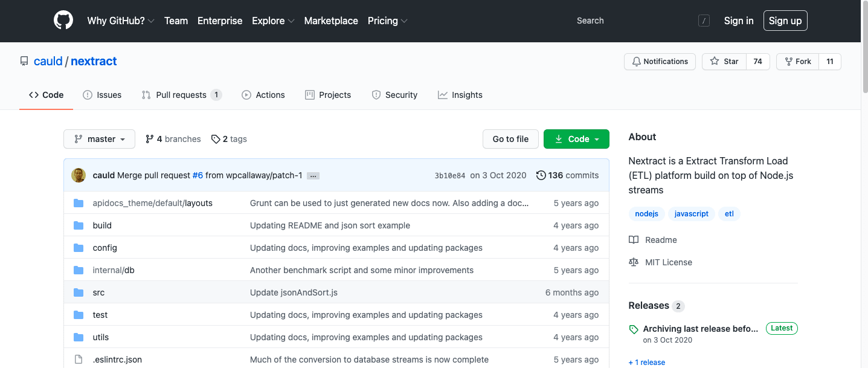Click the folder icon for src
The image size is (868, 368).
(x=79, y=292)
